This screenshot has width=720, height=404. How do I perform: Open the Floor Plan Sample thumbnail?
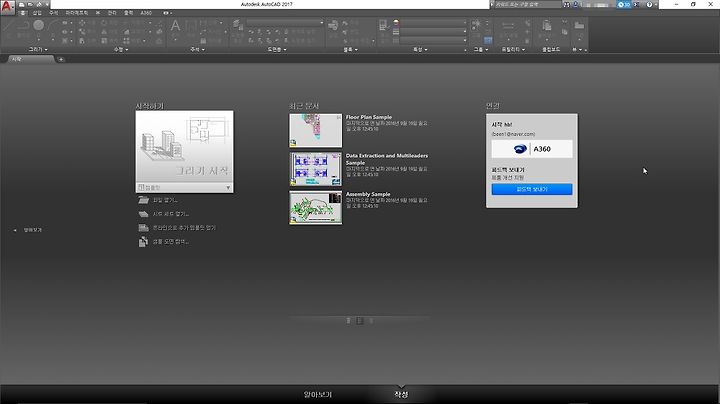[315, 130]
